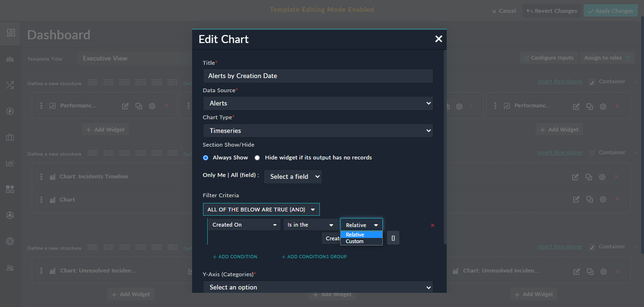Open the Data Source dropdown showing Alerts
Image resolution: width=644 pixels, height=307 pixels.
[318, 103]
